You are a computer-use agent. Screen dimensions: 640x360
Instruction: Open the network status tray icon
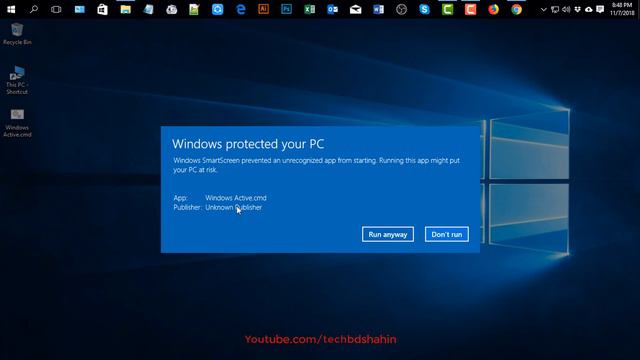pyautogui.click(x=555, y=9)
